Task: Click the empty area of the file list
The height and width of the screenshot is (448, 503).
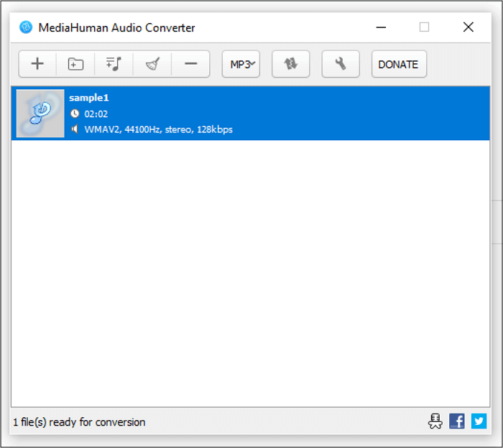Action: click(x=250, y=273)
